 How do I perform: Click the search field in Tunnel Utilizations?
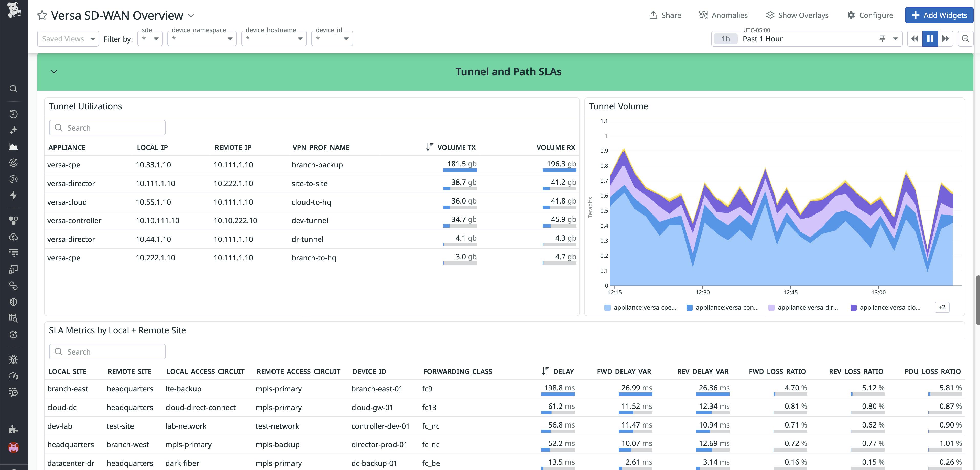107,127
